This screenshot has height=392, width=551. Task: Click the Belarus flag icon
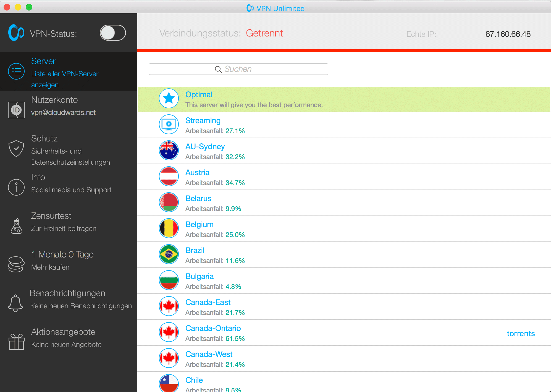point(169,202)
